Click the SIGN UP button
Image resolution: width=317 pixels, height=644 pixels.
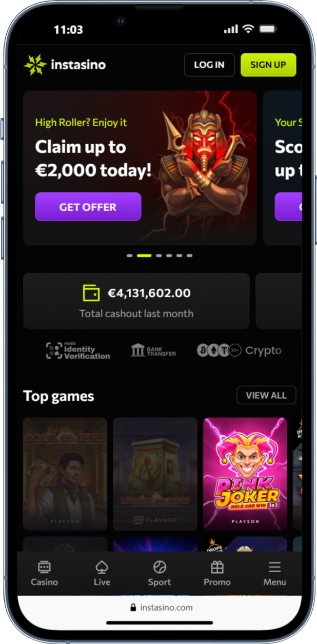[268, 65]
